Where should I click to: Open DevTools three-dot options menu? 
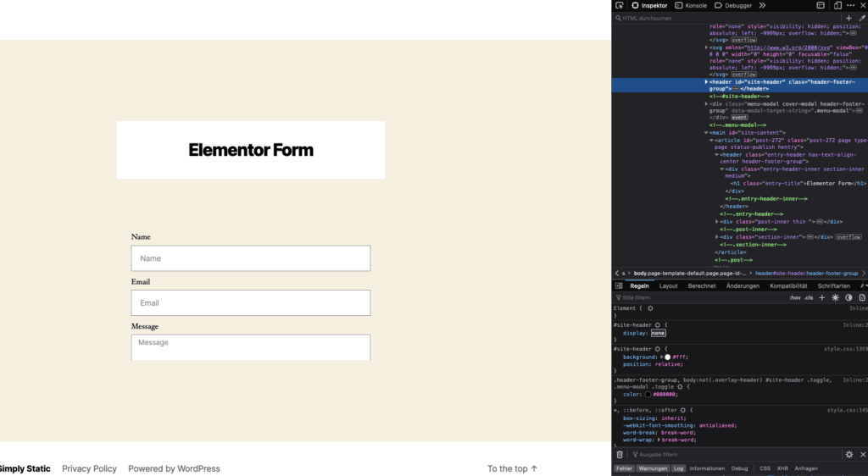850,6
